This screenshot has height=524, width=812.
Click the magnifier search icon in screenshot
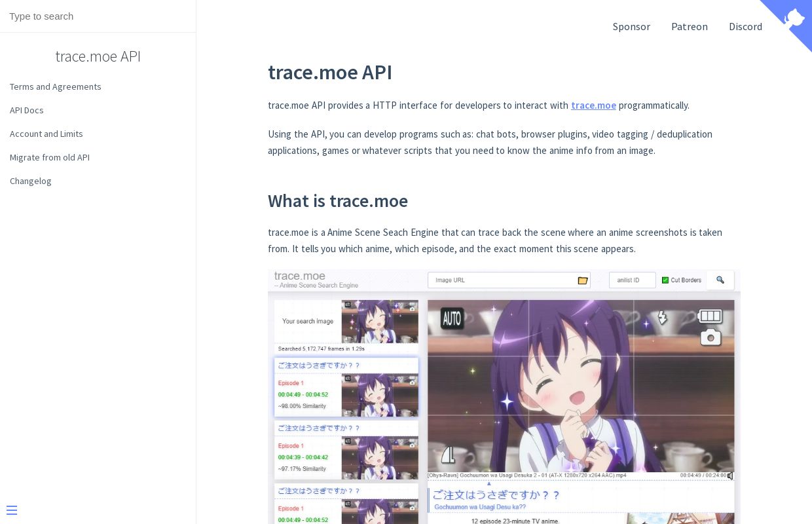[720, 280]
